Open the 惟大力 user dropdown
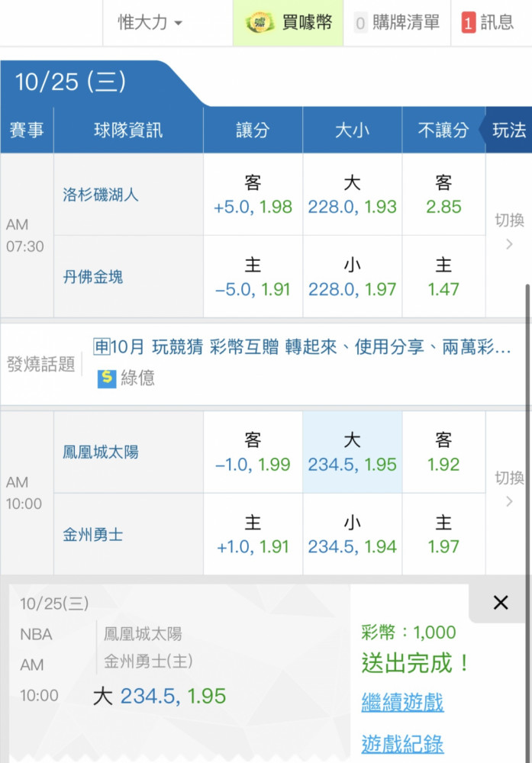The width and height of the screenshot is (532, 763). pos(150,23)
